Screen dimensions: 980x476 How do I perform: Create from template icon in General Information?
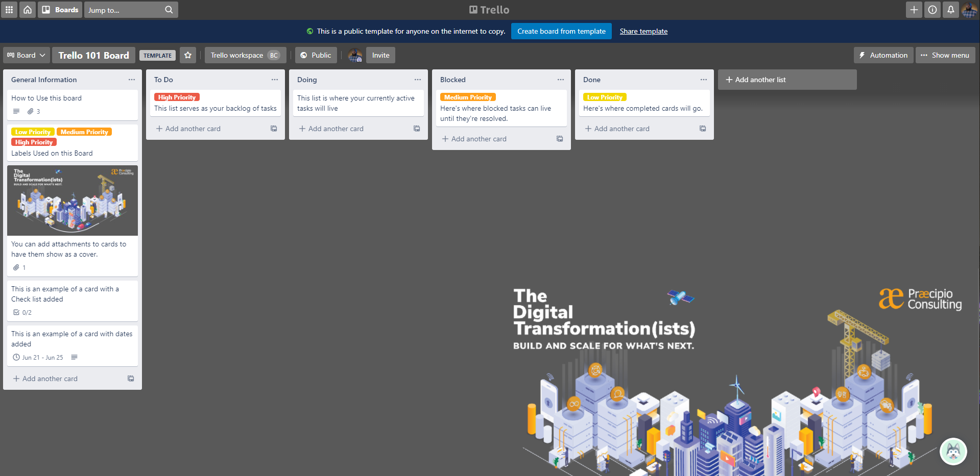click(x=131, y=379)
